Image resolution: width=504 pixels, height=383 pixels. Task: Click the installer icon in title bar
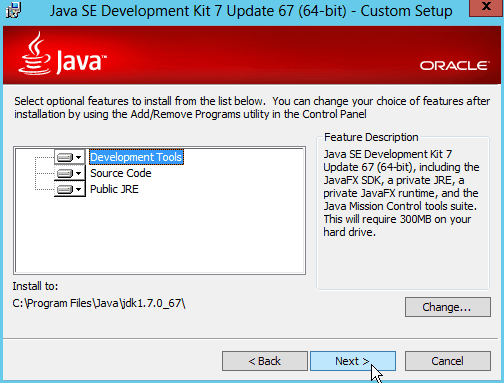coord(13,11)
